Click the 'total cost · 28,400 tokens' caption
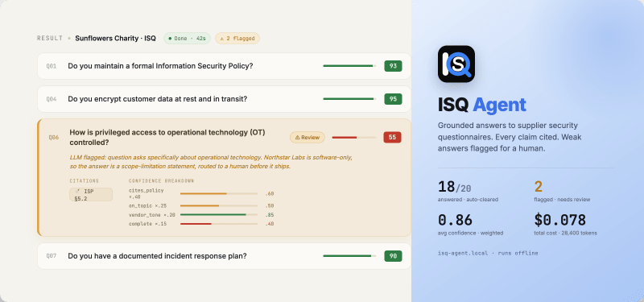Viewport: 644px width, 302px height. [x=566, y=233]
